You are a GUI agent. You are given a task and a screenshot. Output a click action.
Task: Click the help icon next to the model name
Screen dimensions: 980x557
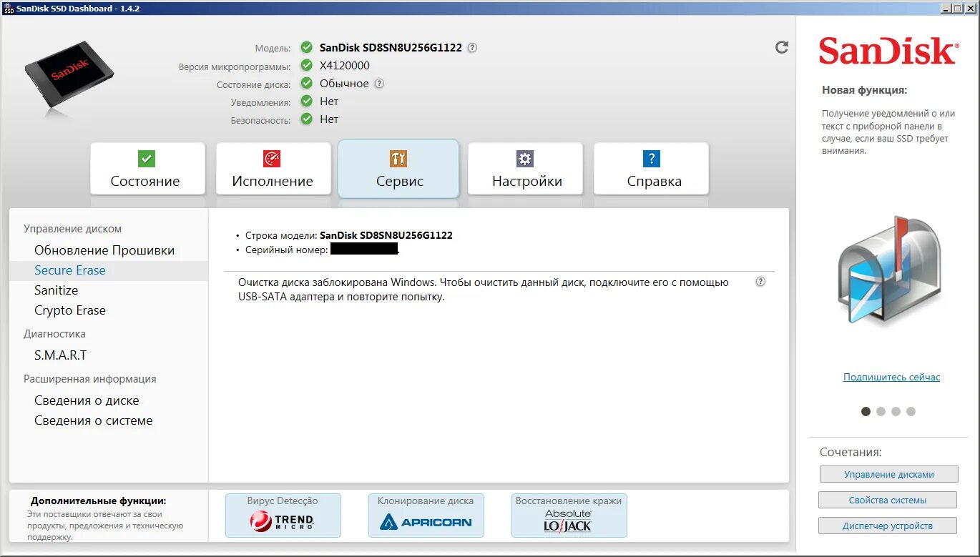point(472,48)
